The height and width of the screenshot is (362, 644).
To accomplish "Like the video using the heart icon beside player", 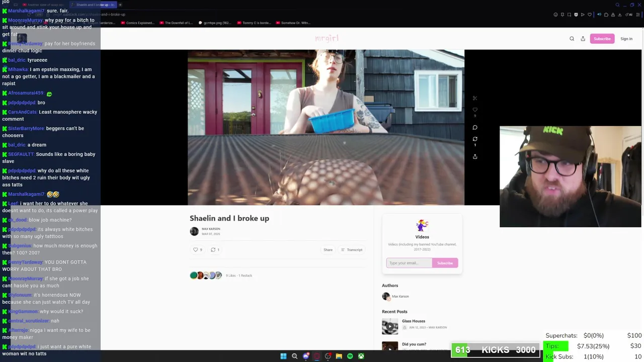I will [474, 110].
